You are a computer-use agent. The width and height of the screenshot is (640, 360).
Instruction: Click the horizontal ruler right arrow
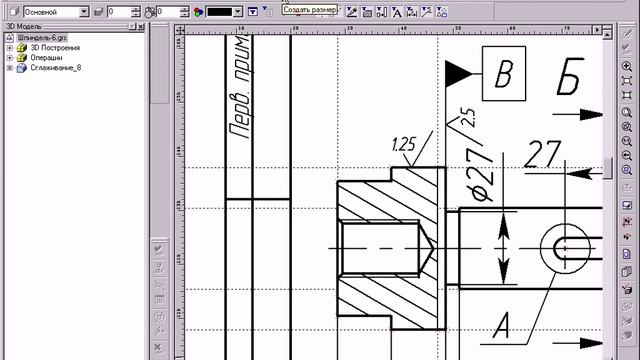tap(597, 30)
